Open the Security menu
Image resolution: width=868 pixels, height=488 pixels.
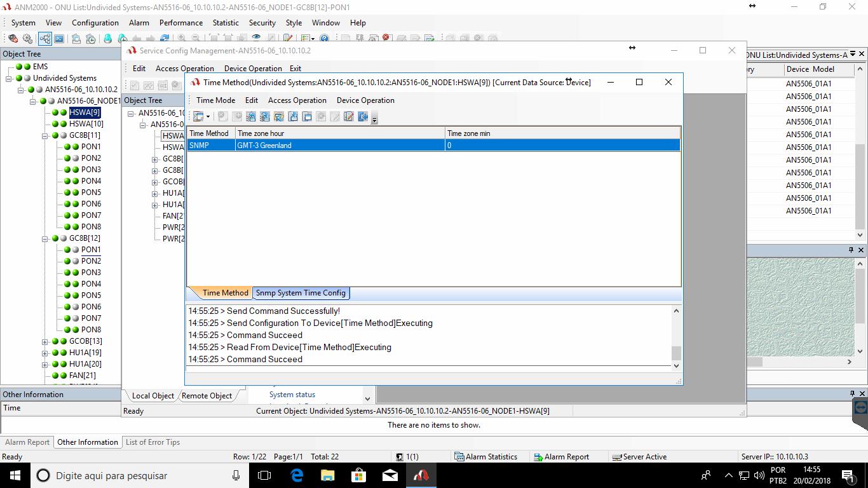[x=262, y=23]
